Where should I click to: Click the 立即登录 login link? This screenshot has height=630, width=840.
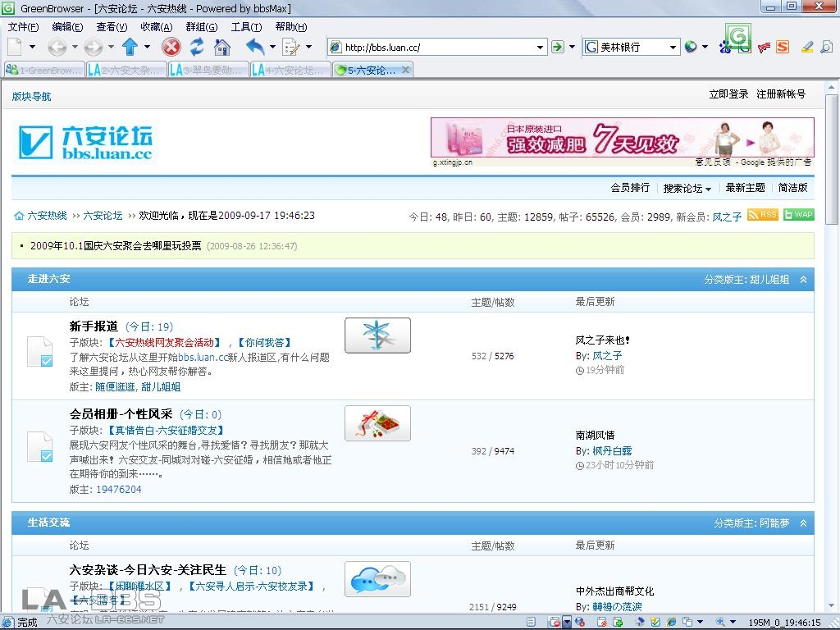(x=728, y=94)
